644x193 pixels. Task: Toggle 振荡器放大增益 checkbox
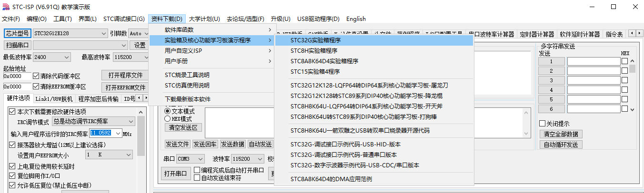[12, 145]
